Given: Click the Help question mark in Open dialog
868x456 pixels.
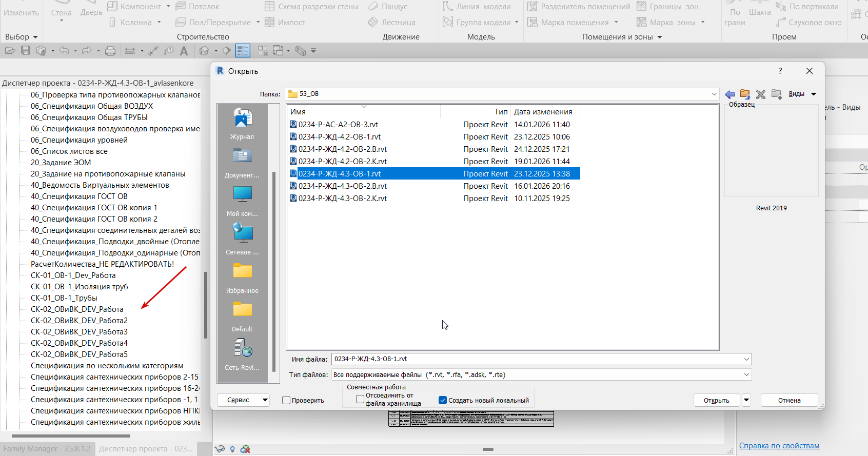Looking at the screenshot, I should point(780,71).
